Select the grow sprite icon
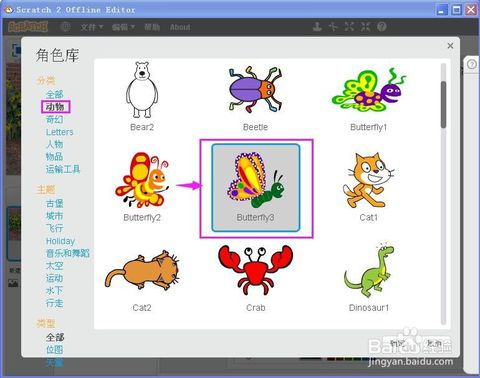The width and height of the screenshot is (480, 378). [x=349, y=27]
